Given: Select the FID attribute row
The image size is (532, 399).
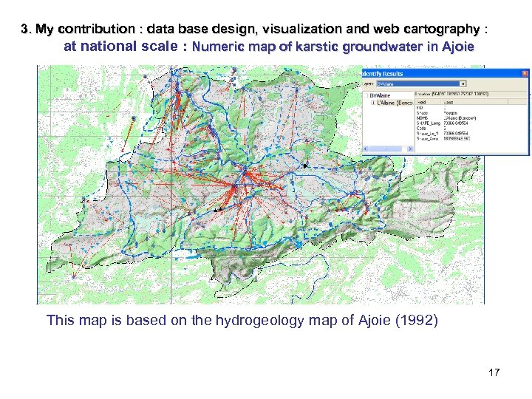Looking at the screenshot, I should pos(471,108).
